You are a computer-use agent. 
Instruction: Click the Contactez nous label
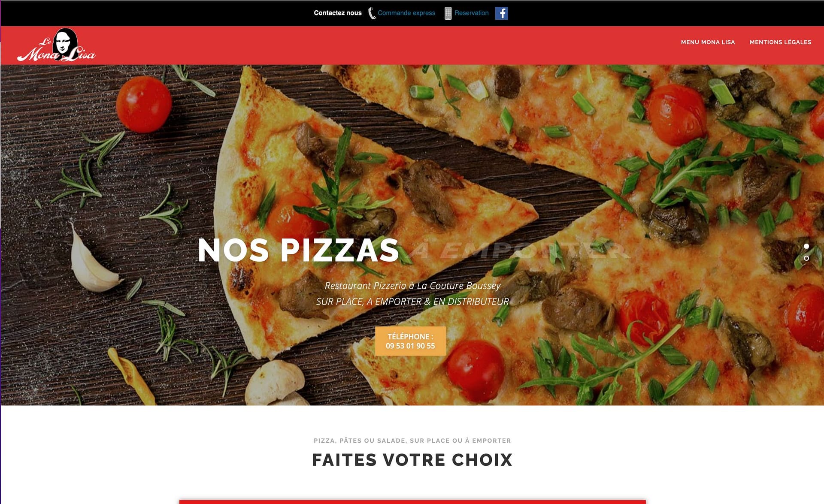coord(338,13)
